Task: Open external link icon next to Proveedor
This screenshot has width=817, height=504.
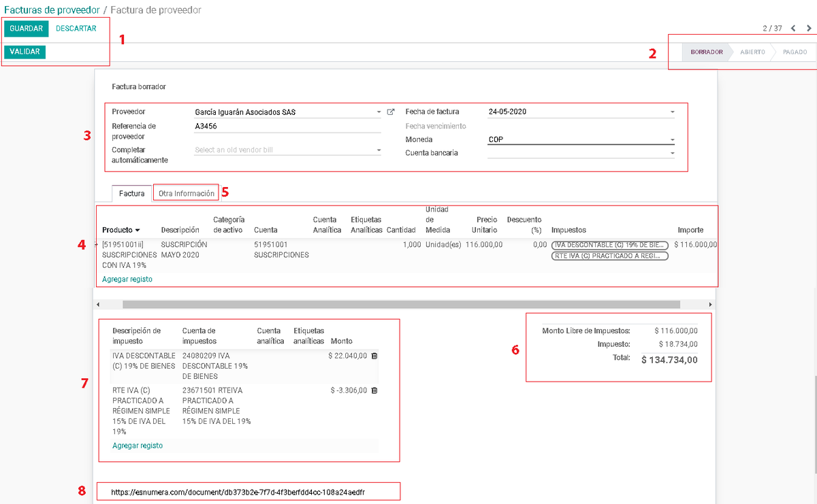Action: pos(391,112)
